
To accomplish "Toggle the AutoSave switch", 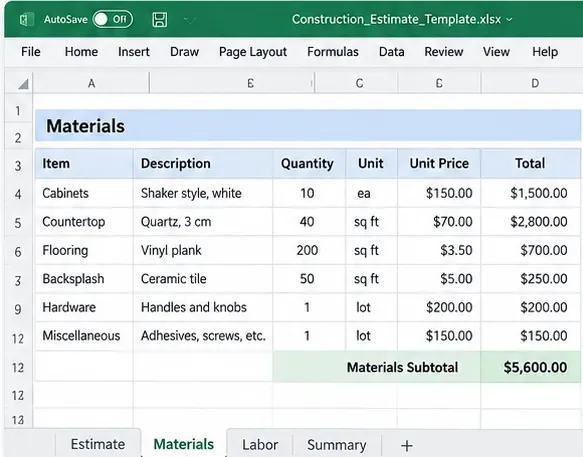I will click(113, 19).
